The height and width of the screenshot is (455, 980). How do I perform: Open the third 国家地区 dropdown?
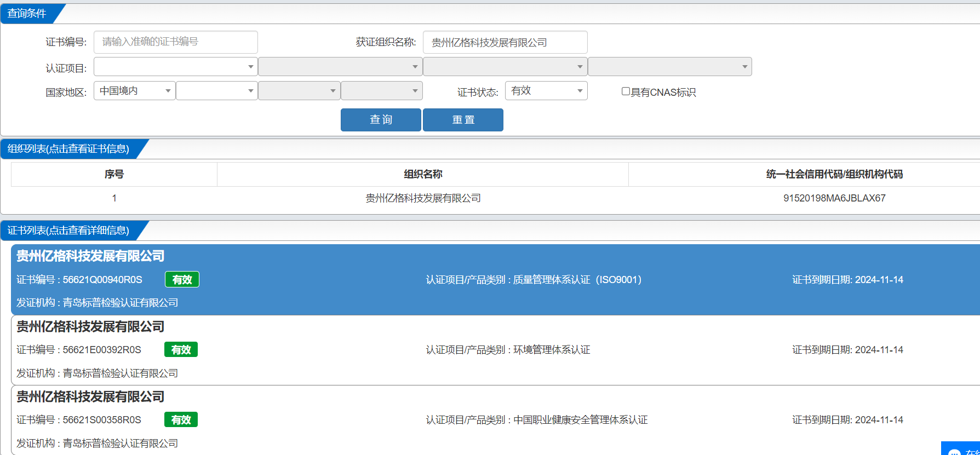point(299,91)
